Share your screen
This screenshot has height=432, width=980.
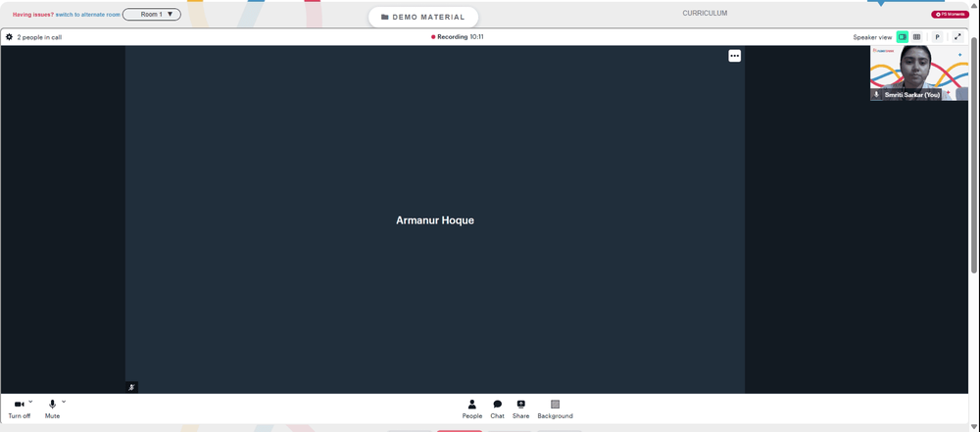[520, 408]
